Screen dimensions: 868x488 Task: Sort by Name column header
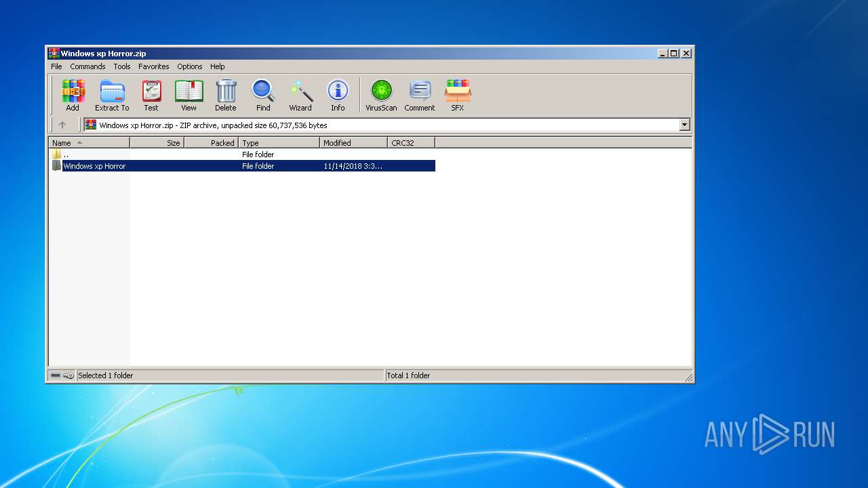pyautogui.click(x=89, y=143)
